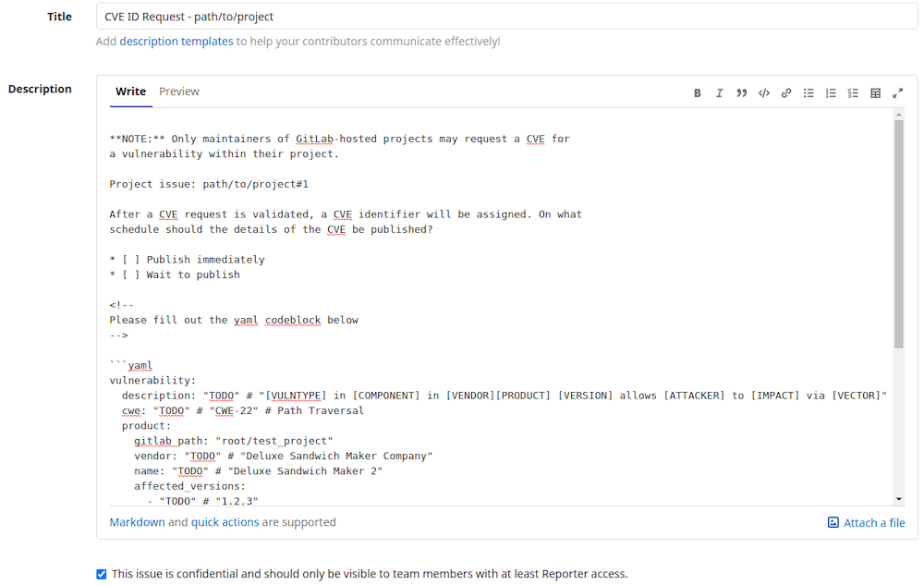924x585 pixels.
Task: Add a bulleted list
Action: point(808,92)
